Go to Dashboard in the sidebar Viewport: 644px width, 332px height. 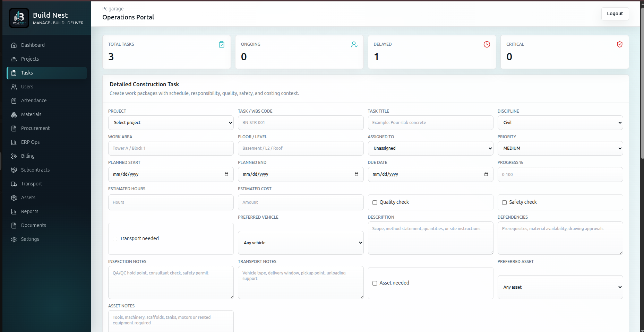pos(46,45)
